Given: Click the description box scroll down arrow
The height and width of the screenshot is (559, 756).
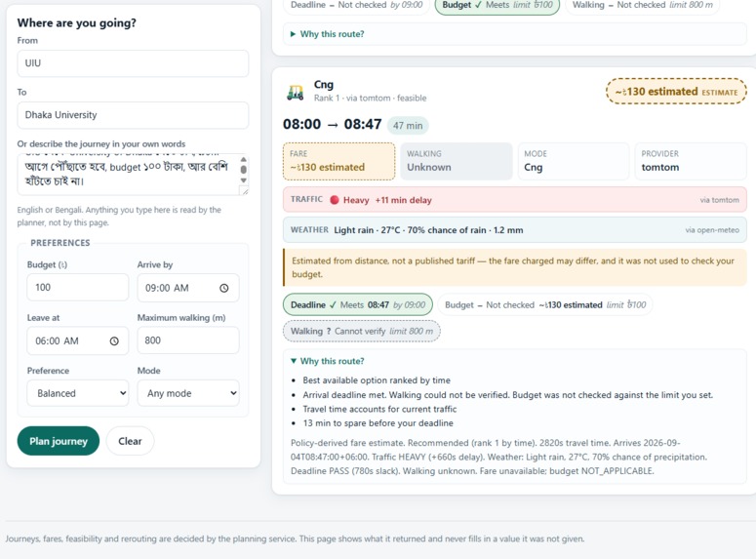Looking at the screenshot, I should [244, 180].
